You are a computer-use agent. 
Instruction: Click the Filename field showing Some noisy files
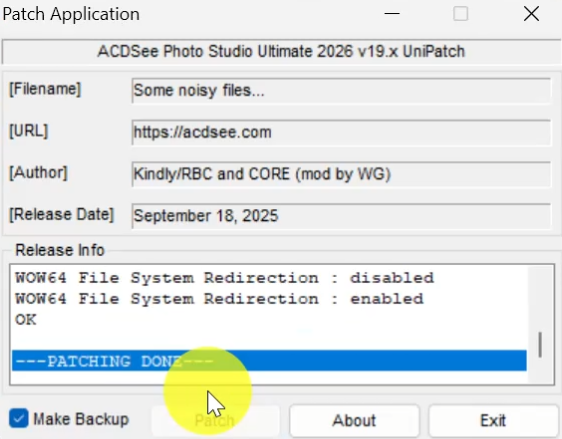tap(341, 91)
